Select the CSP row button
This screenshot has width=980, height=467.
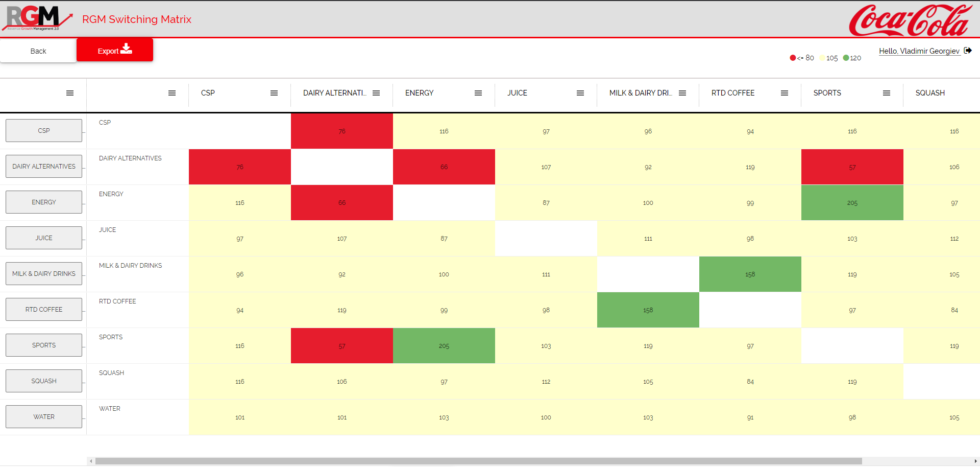point(44,131)
